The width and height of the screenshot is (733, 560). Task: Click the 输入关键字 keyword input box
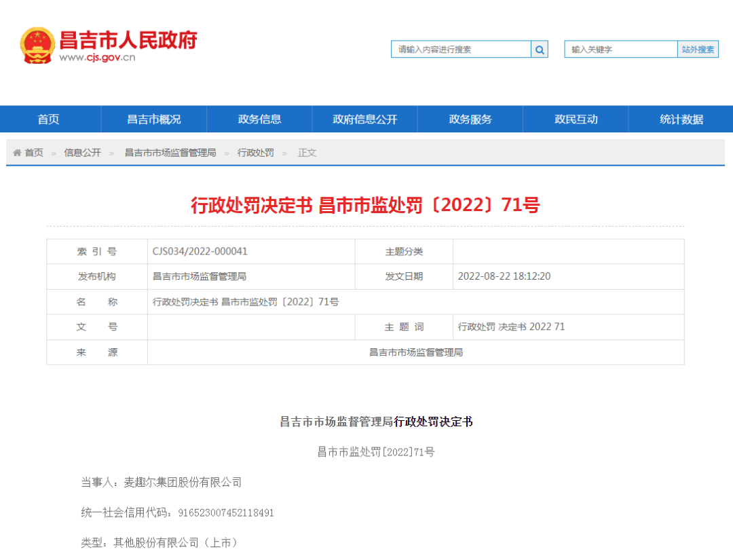[x=618, y=49]
